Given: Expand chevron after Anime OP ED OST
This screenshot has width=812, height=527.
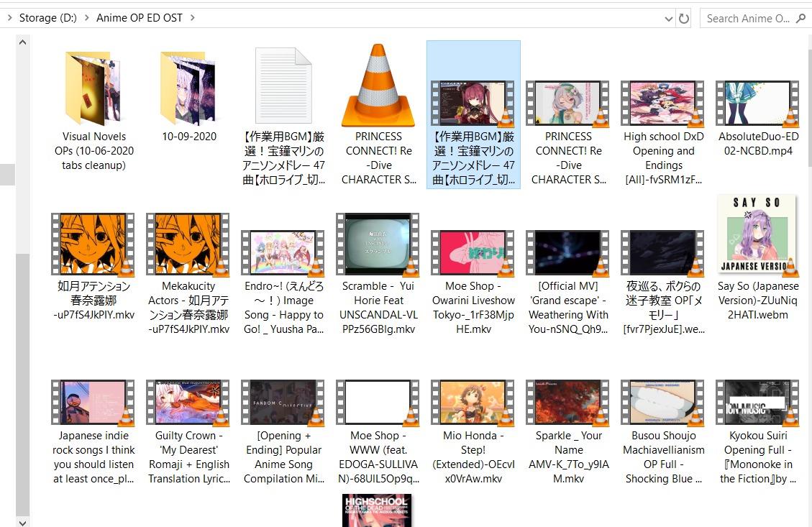Looking at the screenshot, I should pyautogui.click(x=193, y=17).
